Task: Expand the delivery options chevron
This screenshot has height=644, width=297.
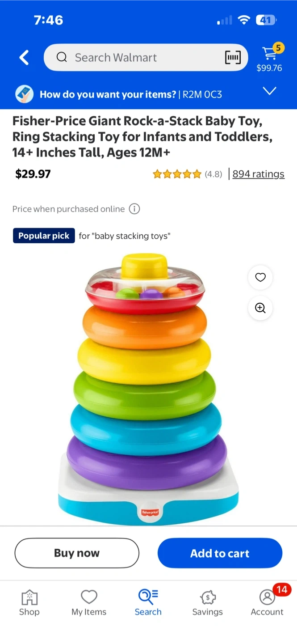Action: (x=270, y=91)
